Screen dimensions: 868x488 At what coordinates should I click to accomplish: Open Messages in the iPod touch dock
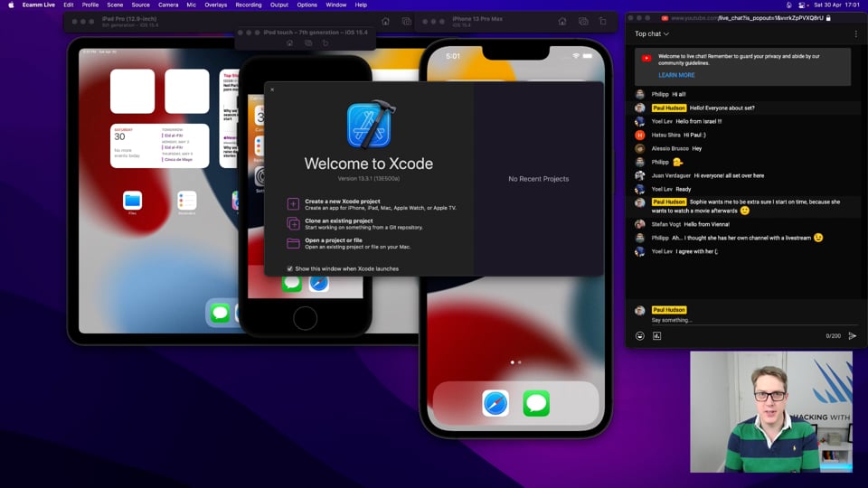click(x=292, y=283)
